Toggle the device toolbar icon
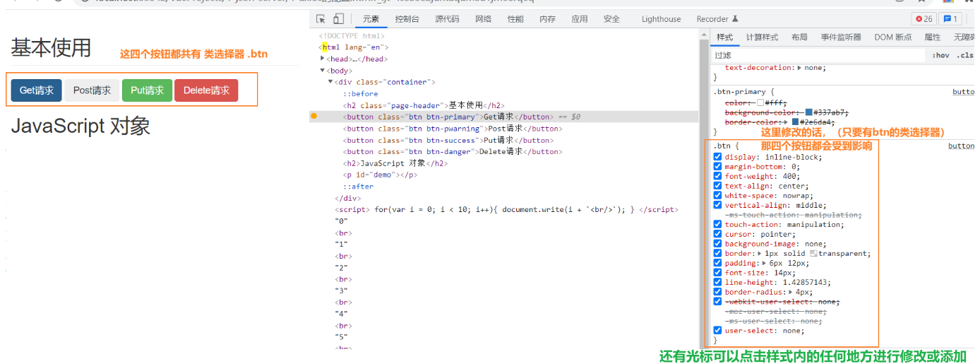The height and width of the screenshot is (364, 980). pyautogui.click(x=338, y=19)
